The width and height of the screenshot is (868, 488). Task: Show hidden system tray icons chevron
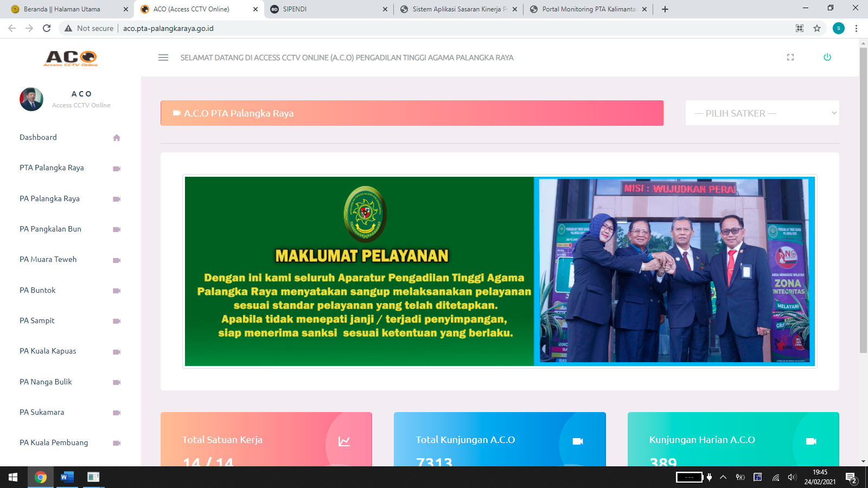pos(723,477)
